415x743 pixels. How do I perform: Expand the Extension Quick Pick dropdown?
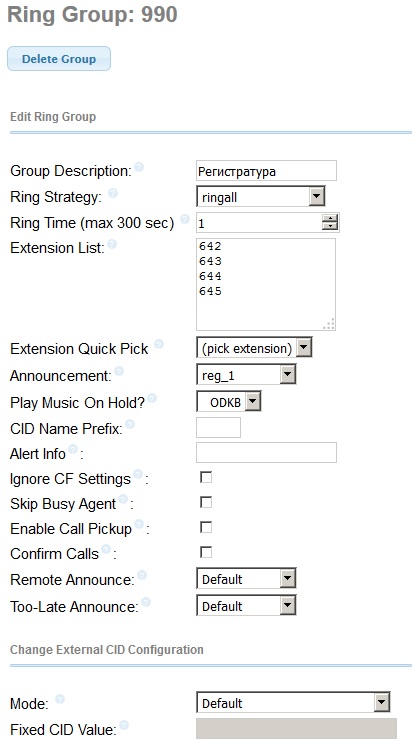click(x=254, y=349)
